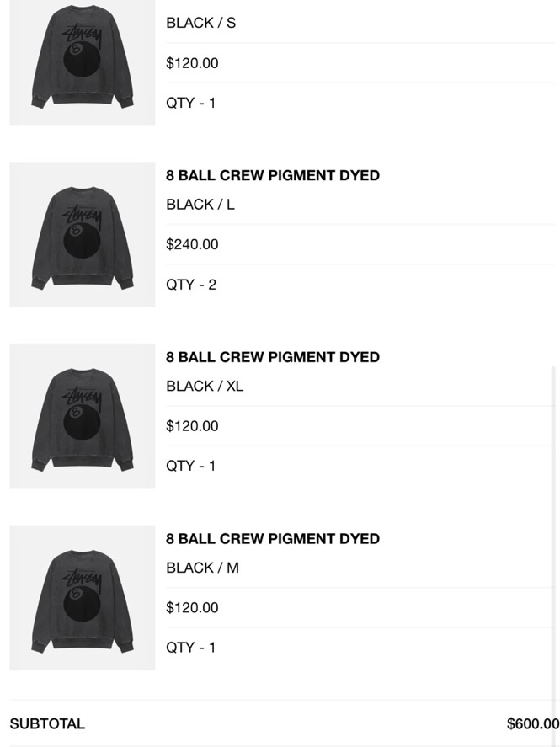Click the Black / M sweatshirt image

coord(82,598)
